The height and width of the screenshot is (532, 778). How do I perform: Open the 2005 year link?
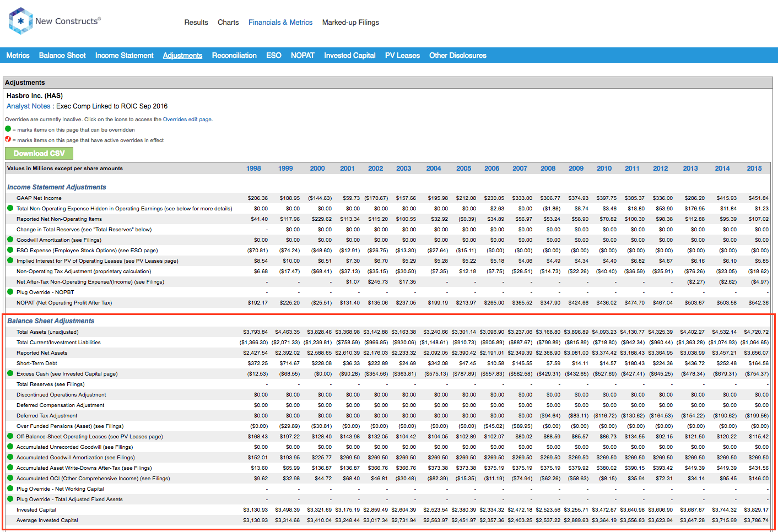click(x=464, y=169)
